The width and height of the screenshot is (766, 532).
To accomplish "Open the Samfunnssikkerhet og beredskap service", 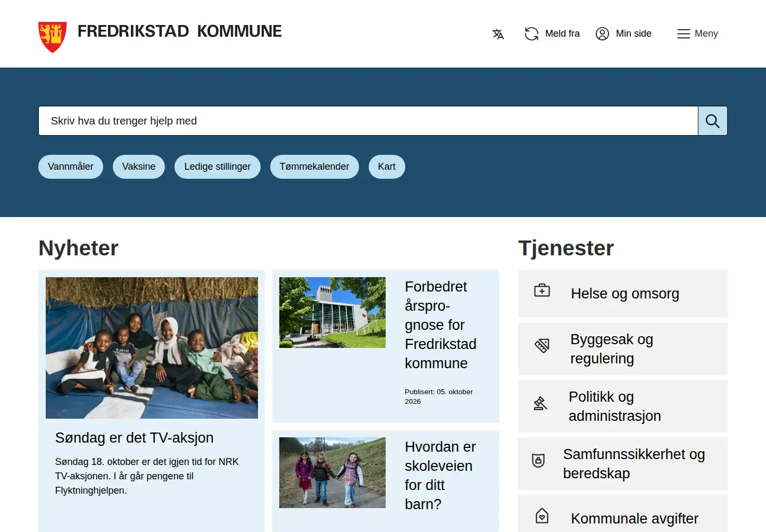I will click(x=623, y=464).
